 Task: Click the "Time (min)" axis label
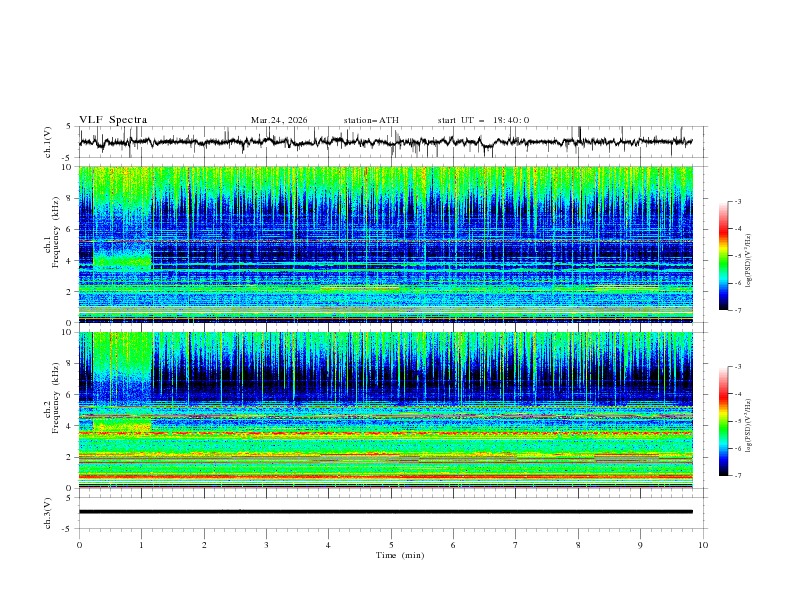(x=400, y=555)
